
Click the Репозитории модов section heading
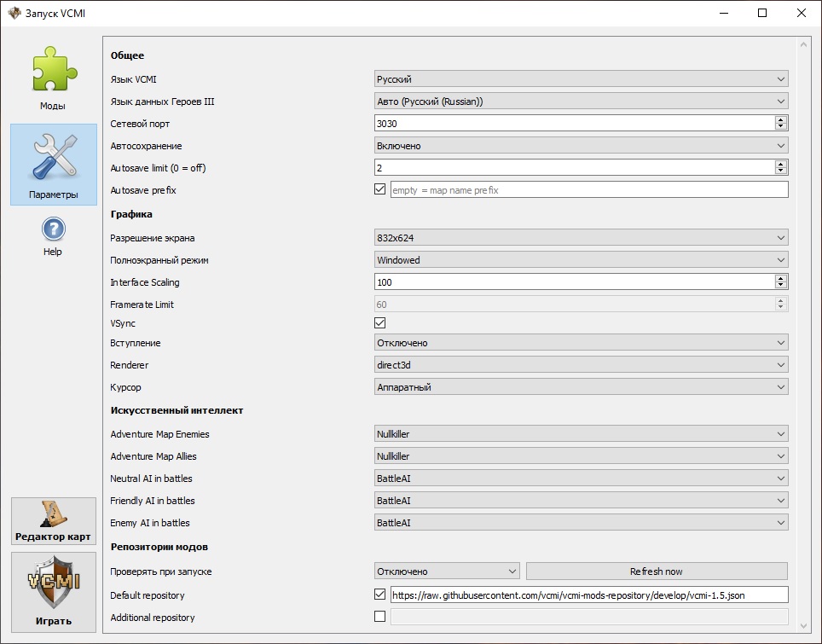(x=159, y=547)
